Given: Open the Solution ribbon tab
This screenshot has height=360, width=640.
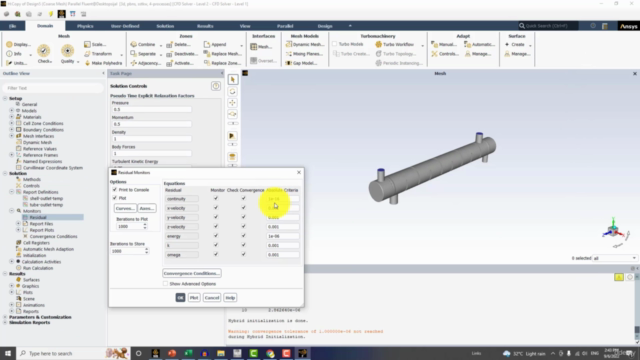Looking at the screenshot, I should click(165, 26).
